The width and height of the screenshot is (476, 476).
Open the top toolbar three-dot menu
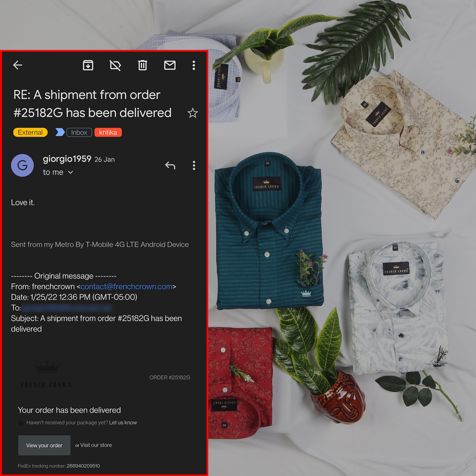194,65
